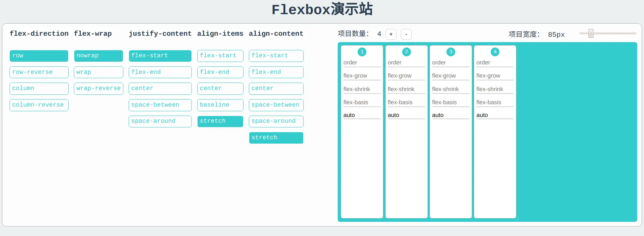
Task: Set align-content to stretch
Action: pyautogui.click(x=276, y=138)
